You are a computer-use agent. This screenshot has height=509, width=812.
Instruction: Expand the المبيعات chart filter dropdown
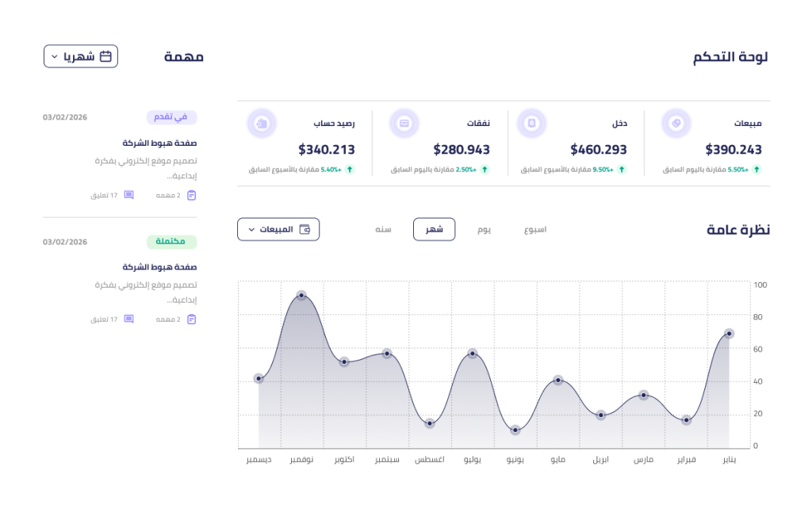click(278, 230)
